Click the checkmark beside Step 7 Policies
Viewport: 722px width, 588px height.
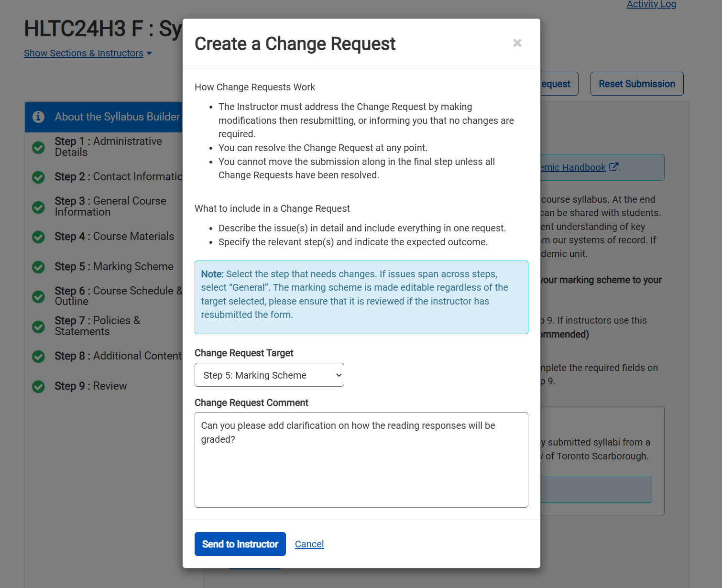coord(38,327)
